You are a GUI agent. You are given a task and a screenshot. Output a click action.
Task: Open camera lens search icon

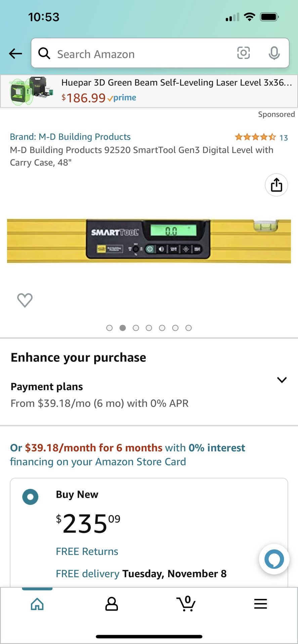[243, 53]
